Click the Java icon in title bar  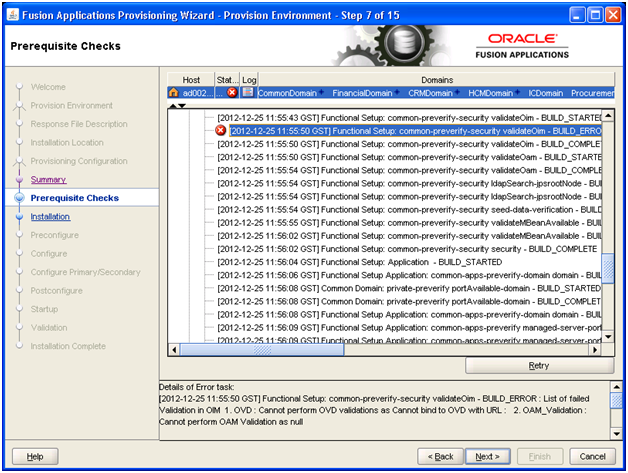pos(13,15)
